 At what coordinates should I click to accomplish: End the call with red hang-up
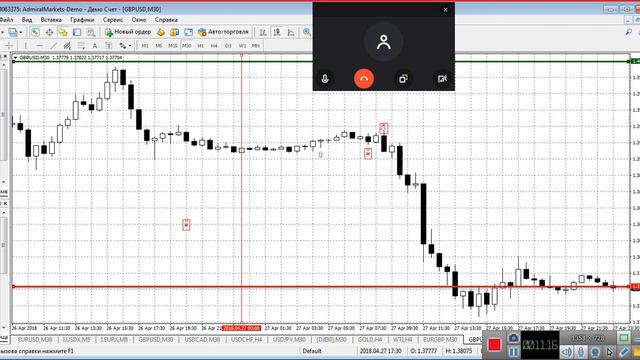pyautogui.click(x=364, y=79)
